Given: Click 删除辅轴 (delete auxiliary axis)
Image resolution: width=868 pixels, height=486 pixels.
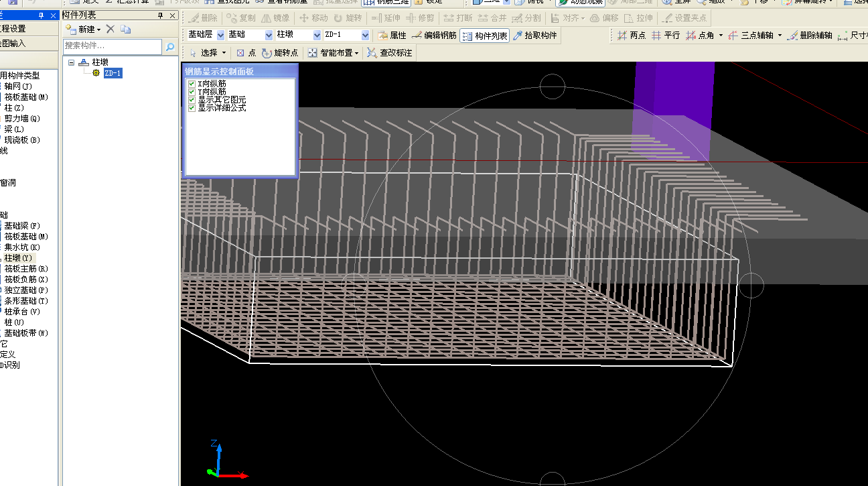Looking at the screenshot, I should pos(810,36).
